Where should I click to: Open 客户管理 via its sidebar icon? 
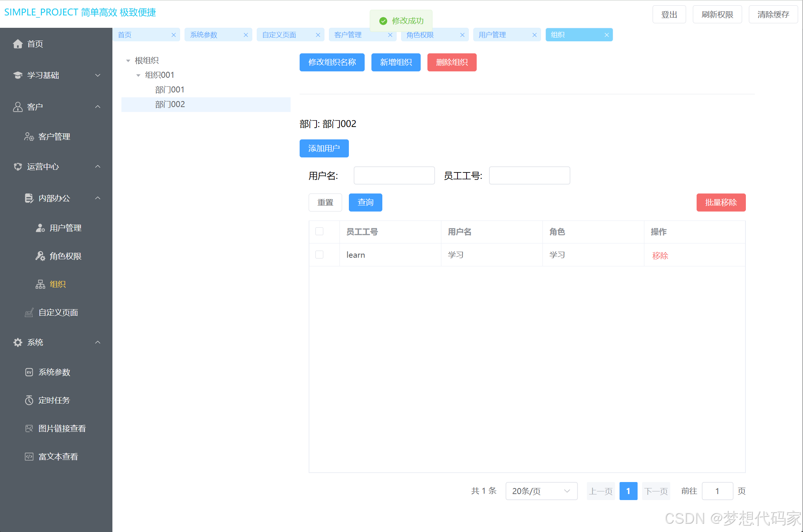[x=29, y=136]
